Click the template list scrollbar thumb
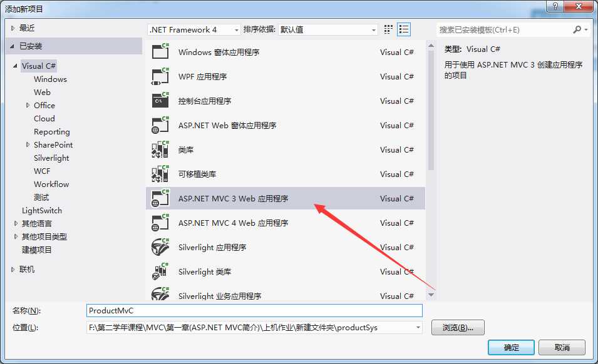 tap(431, 111)
